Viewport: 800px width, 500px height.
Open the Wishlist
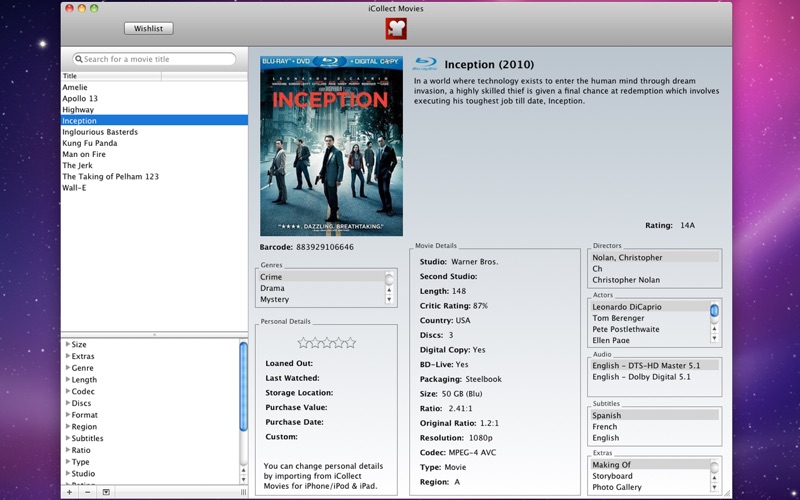(148, 29)
